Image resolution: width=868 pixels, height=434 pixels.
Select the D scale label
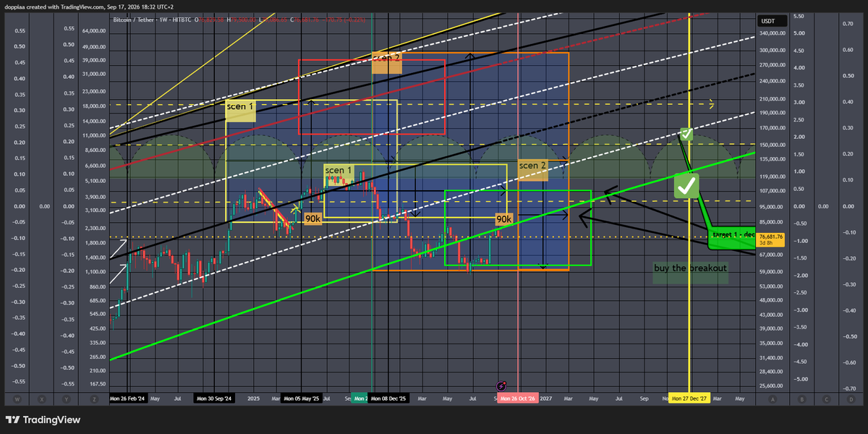pos(851,399)
